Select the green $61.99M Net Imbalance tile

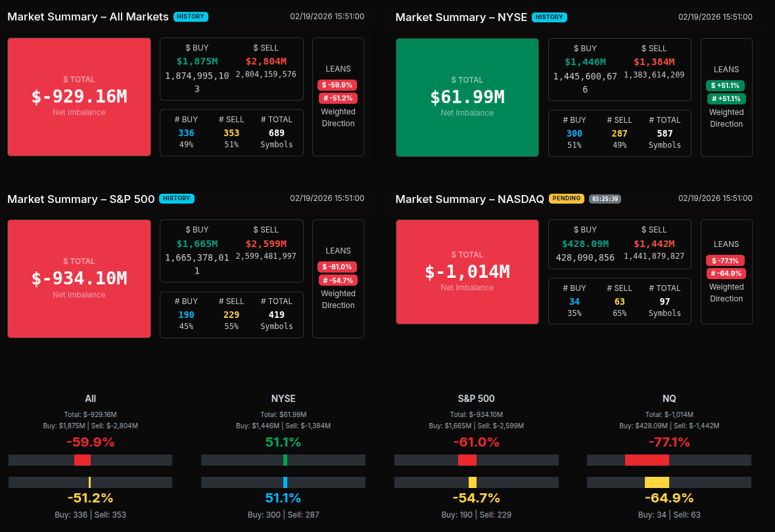(467, 97)
